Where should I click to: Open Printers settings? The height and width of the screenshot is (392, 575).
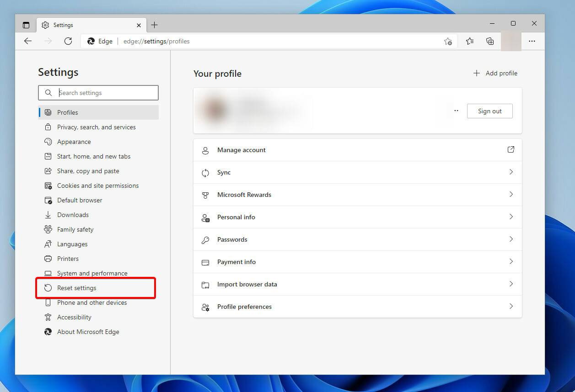(98, 259)
